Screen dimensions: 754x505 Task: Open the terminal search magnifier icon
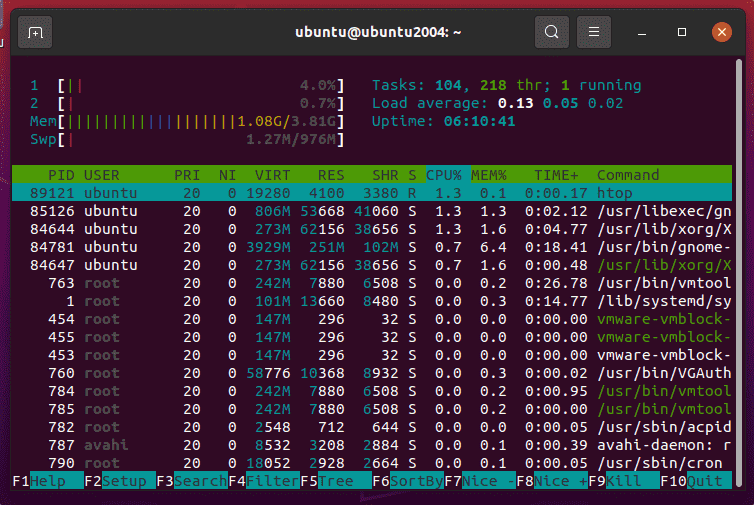point(551,32)
